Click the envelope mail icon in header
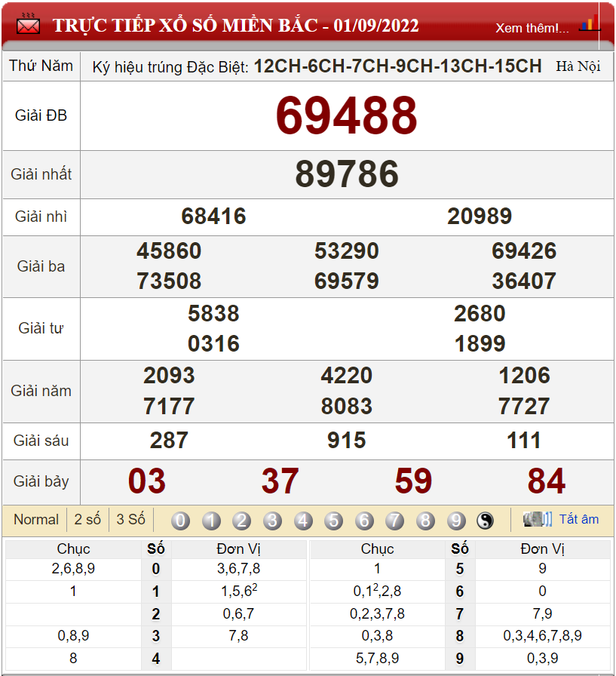The image size is (616, 676). click(28, 24)
